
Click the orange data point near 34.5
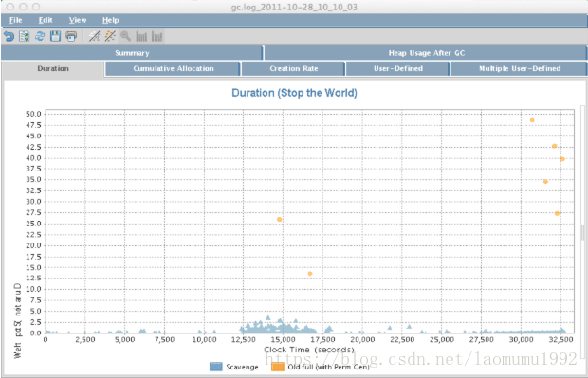545,182
